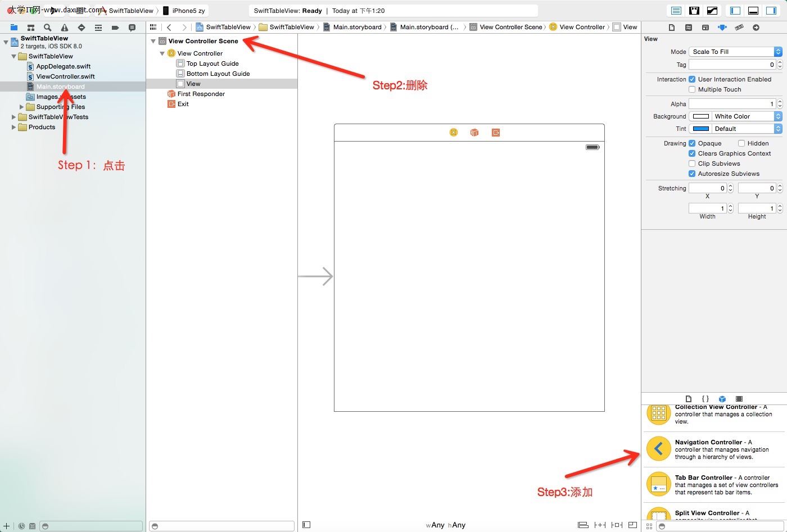Open the Mode dropdown Scale To Fill

735,52
